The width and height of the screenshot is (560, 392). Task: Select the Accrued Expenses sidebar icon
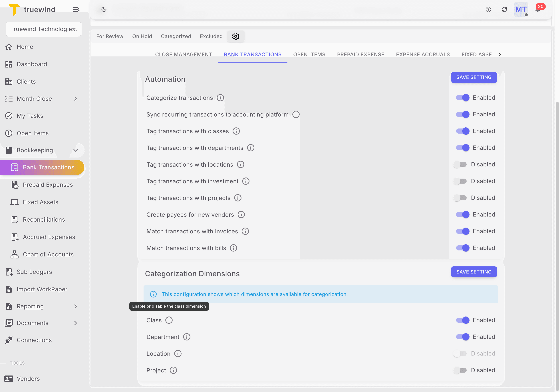tap(15, 237)
